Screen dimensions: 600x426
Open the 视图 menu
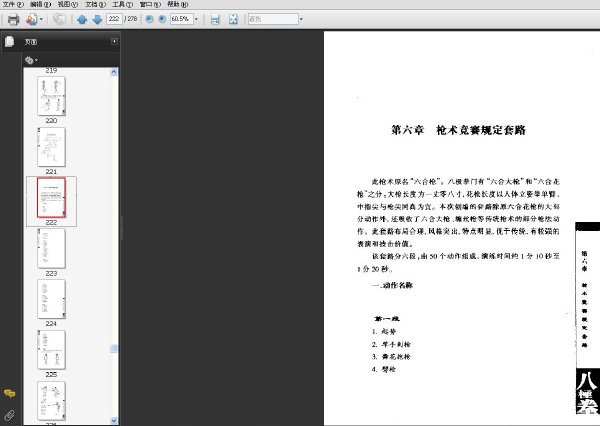[68, 4]
